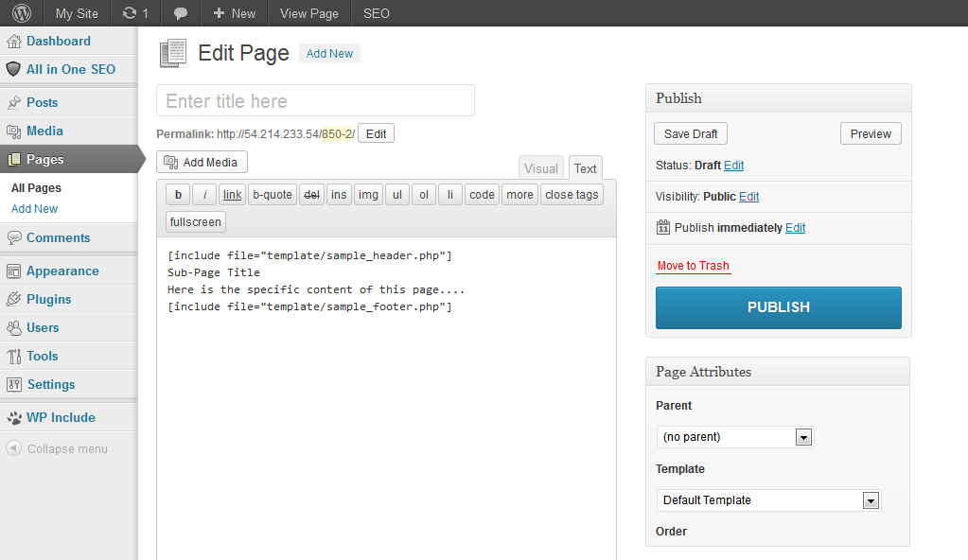Screen dimensions: 968x560
Task: Click the Add Media button
Action: [202, 162]
